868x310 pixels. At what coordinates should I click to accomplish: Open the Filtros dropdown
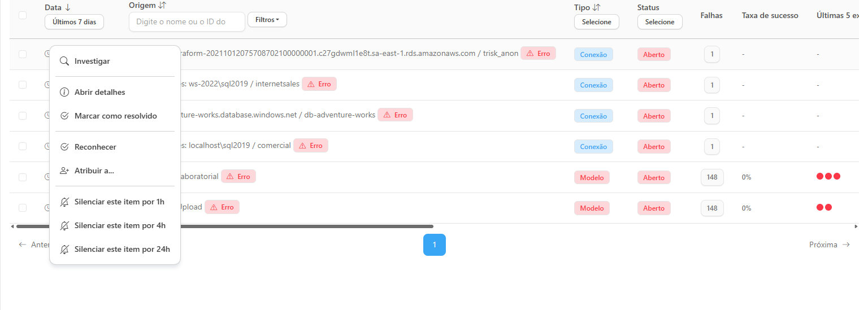click(267, 20)
